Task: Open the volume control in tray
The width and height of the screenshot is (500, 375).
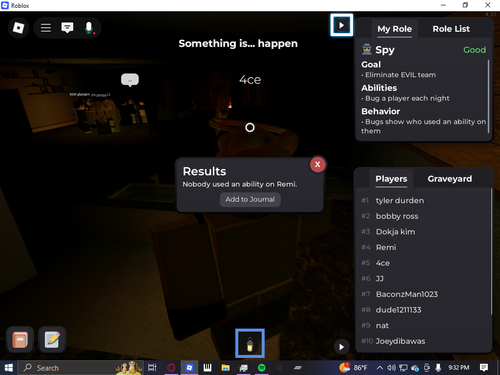Action: pyautogui.click(x=392, y=368)
